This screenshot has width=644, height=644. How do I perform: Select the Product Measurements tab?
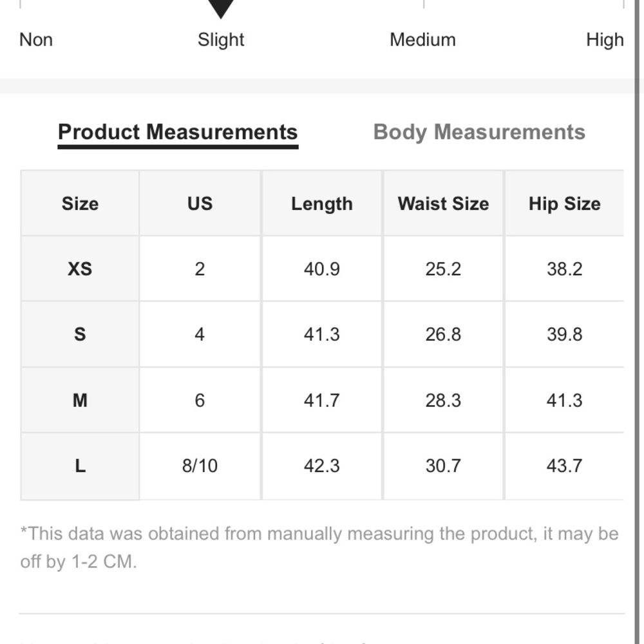178,132
